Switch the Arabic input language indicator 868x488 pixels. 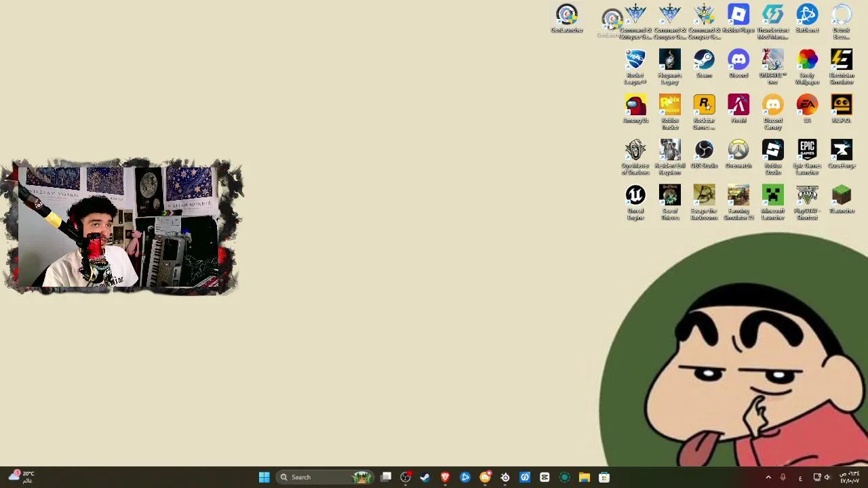pos(800,478)
